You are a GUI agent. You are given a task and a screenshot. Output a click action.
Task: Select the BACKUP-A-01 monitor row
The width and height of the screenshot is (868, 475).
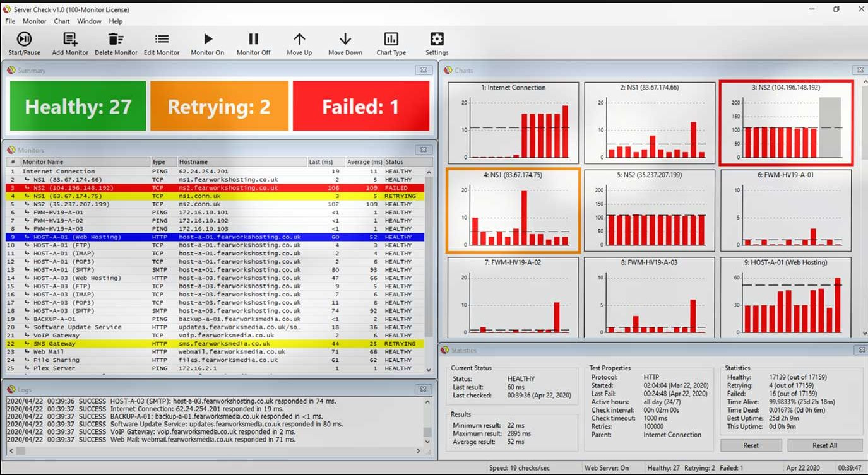[215, 319]
